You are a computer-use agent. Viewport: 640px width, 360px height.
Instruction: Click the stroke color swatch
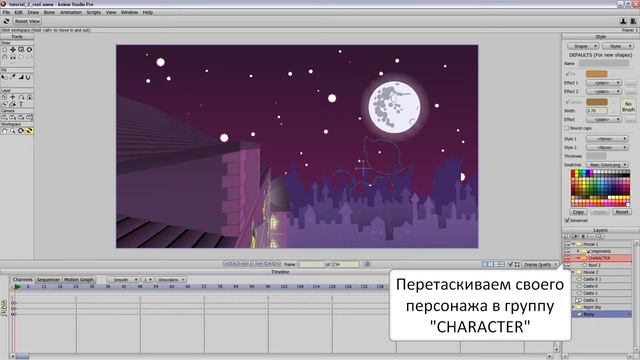pos(597,102)
